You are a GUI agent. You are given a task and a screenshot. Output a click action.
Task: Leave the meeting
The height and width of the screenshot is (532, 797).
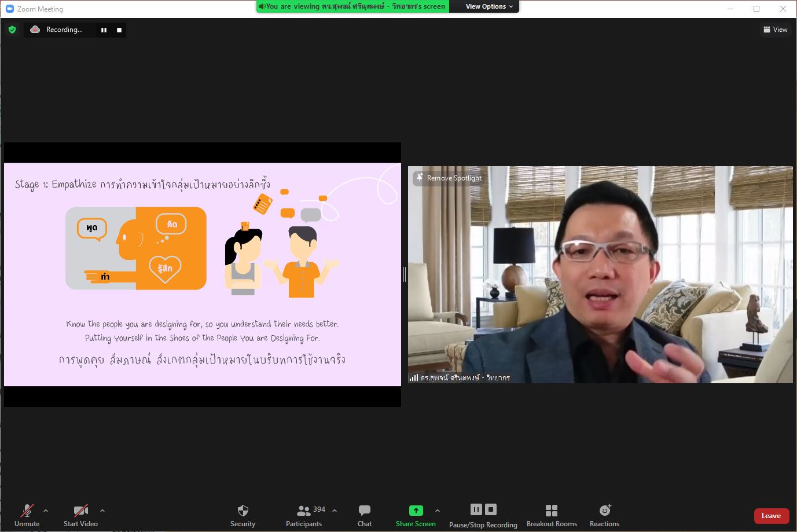coord(772,516)
